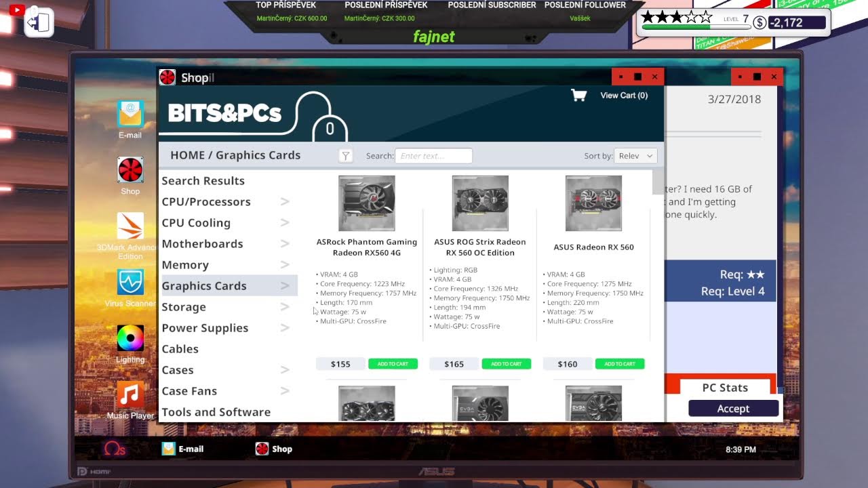Click the $155 price label

(x=340, y=364)
